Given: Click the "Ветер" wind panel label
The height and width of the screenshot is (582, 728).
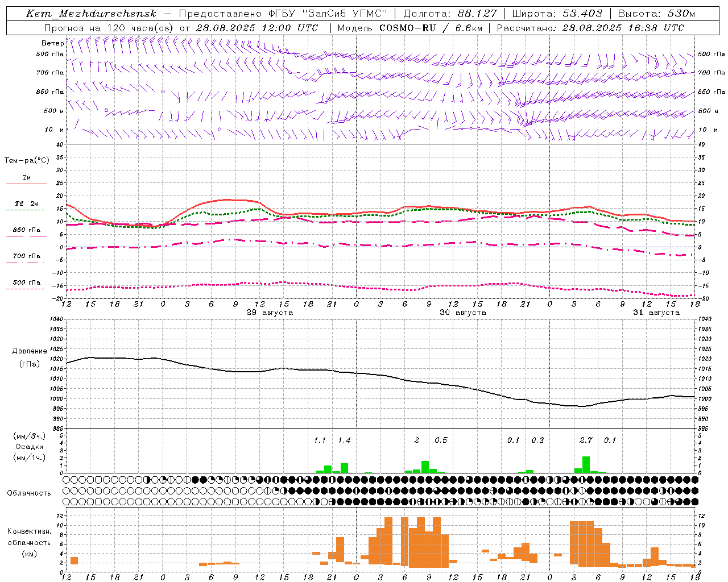Looking at the screenshot, I should click(x=53, y=43).
